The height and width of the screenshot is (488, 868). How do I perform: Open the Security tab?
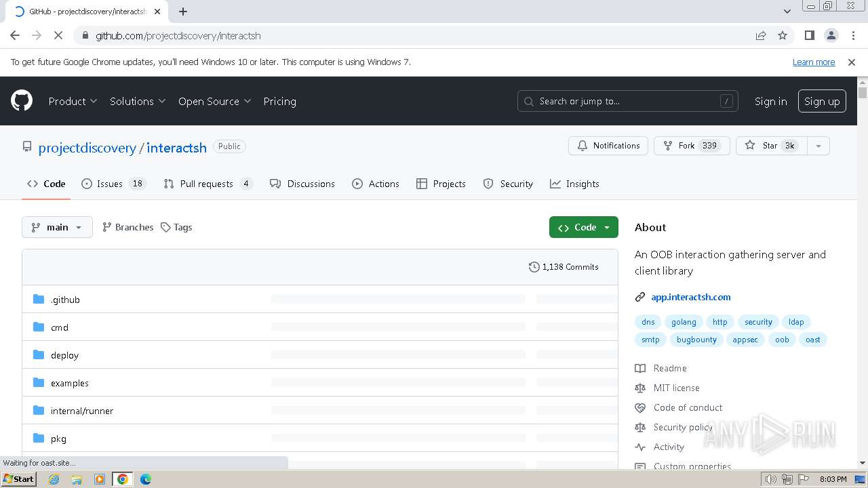point(508,184)
